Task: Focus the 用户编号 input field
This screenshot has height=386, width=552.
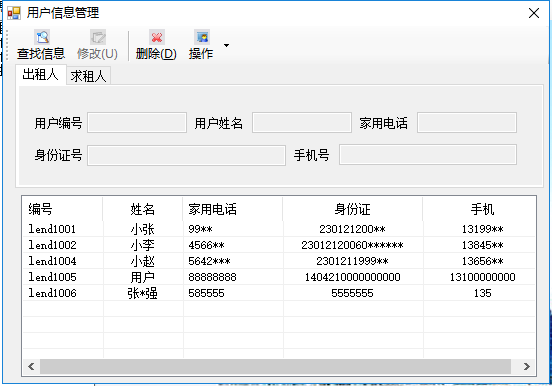Action: pos(137,123)
